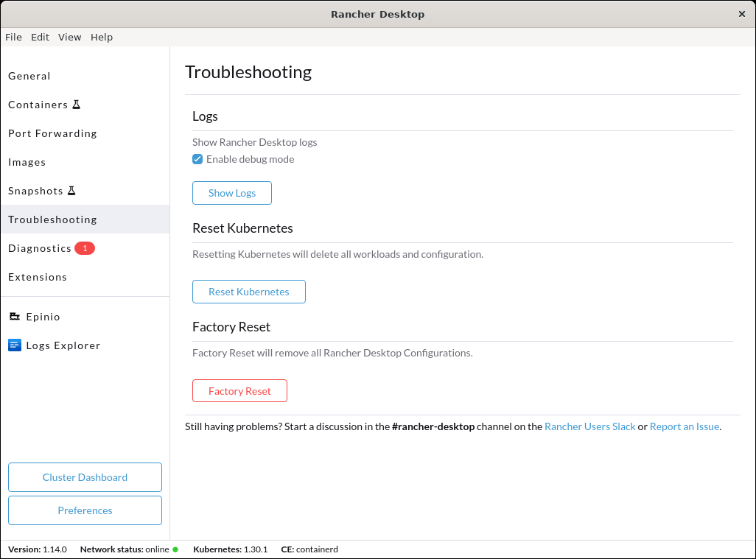The width and height of the screenshot is (756, 559).
Task: Select Troubleshooting in the sidebar
Action: click(85, 219)
